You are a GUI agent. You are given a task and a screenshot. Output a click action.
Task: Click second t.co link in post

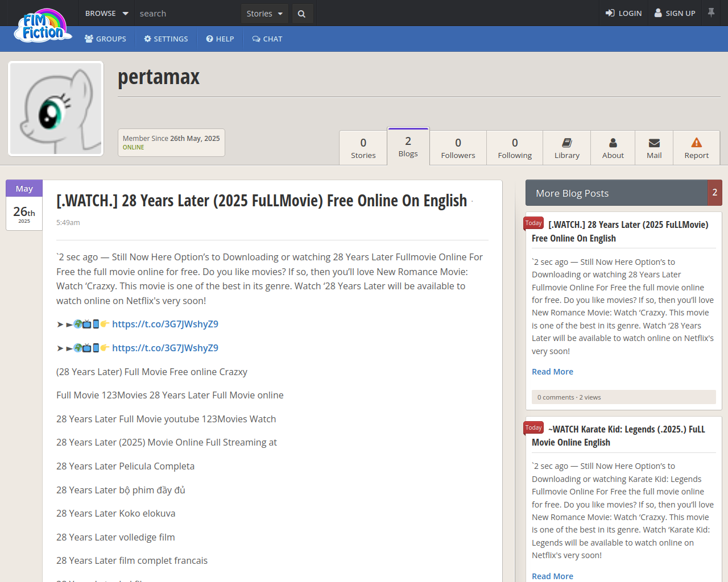[165, 348]
